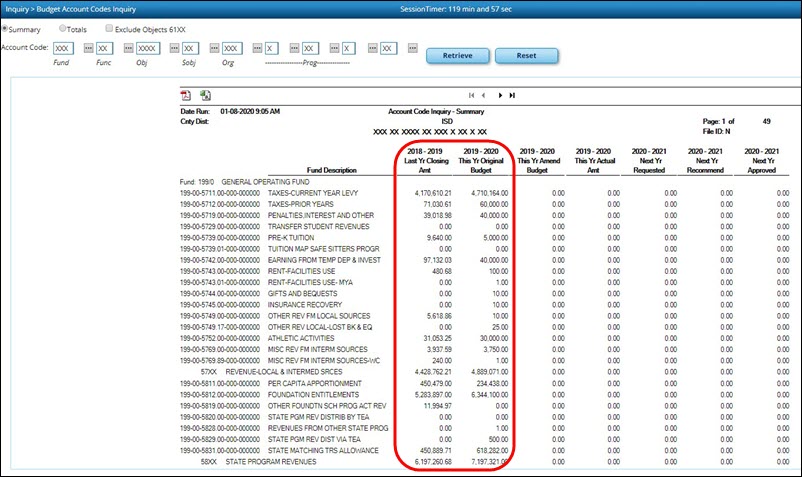
Task: Click the Fund Description column header
Action: click(331, 170)
